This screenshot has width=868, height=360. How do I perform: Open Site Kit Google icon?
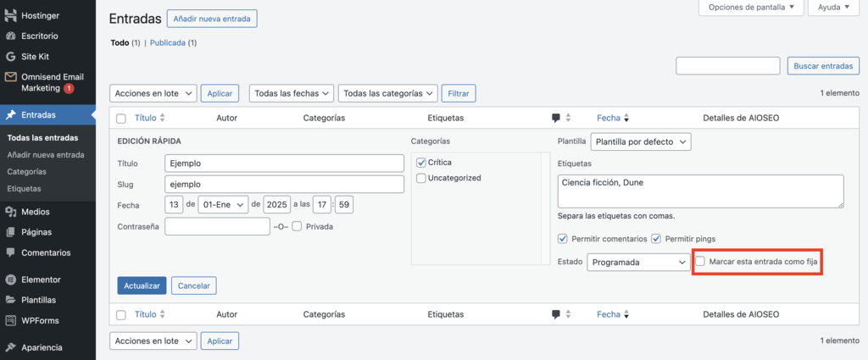pos(10,57)
